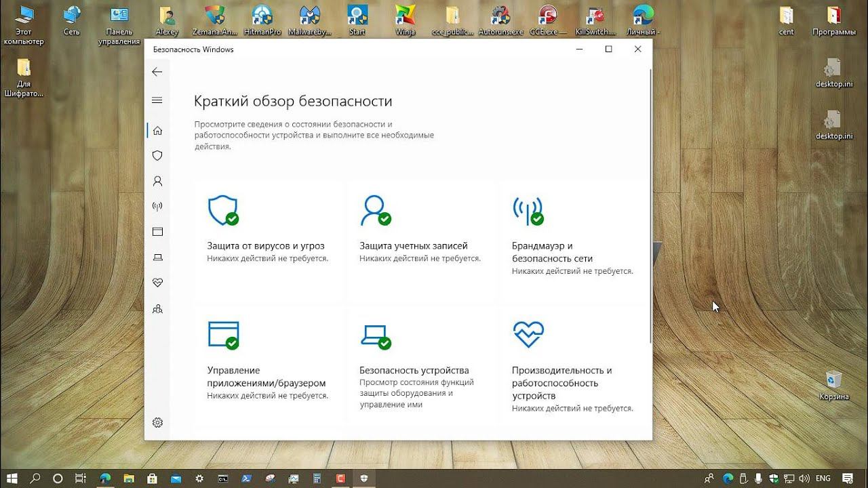Select the Malwarebytes desktop shortcut
868x488 pixels.
click(309, 21)
